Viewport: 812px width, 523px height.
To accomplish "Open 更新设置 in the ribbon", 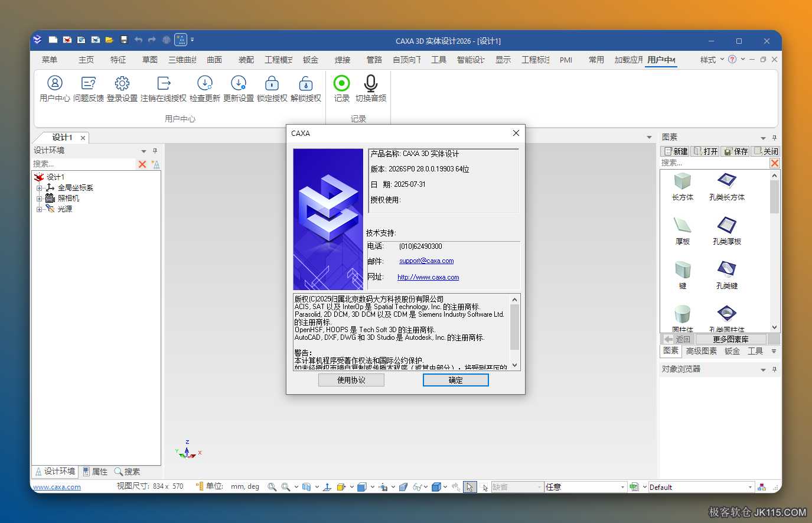I will point(239,89).
